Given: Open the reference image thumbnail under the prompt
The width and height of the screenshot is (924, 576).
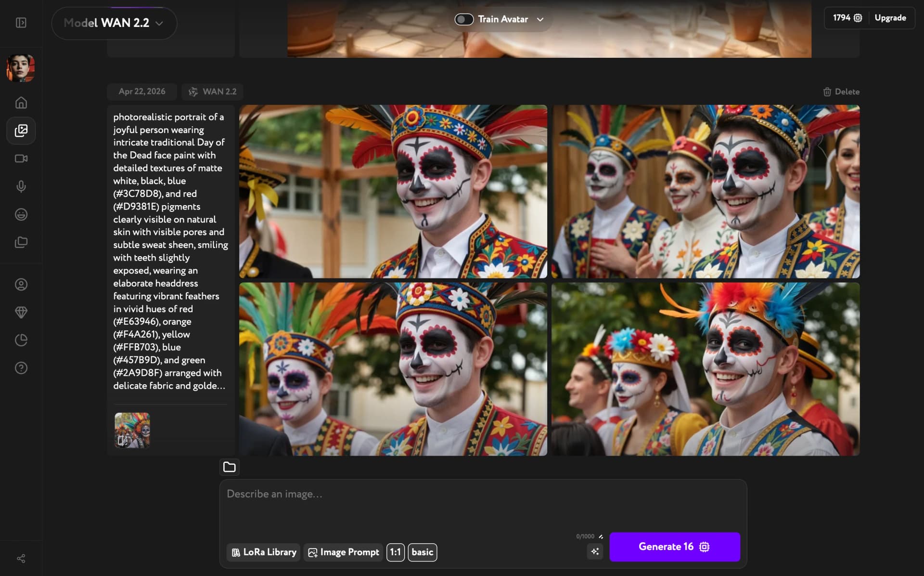Looking at the screenshot, I should (132, 430).
